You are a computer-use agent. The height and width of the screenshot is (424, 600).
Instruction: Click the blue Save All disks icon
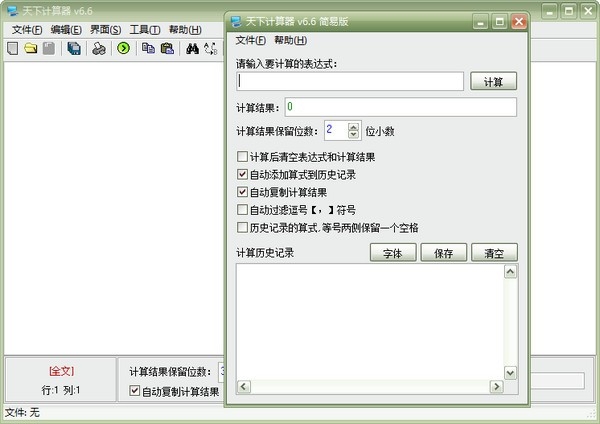point(74,49)
